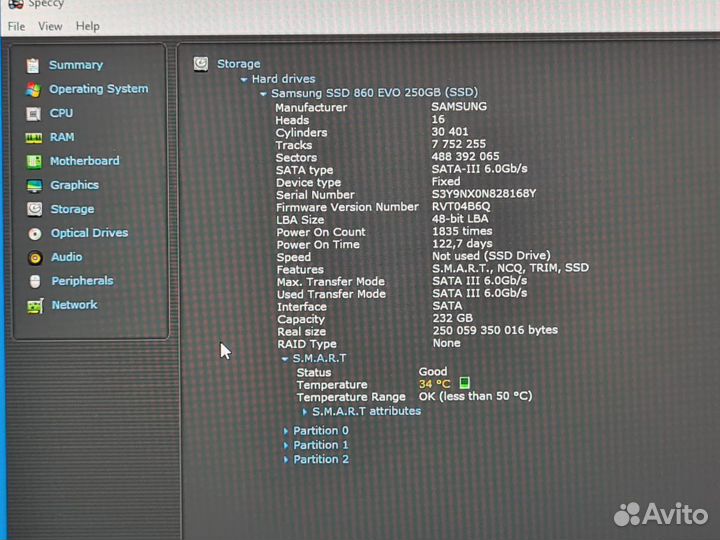
Task: Show the Graphics section
Action: click(74, 185)
